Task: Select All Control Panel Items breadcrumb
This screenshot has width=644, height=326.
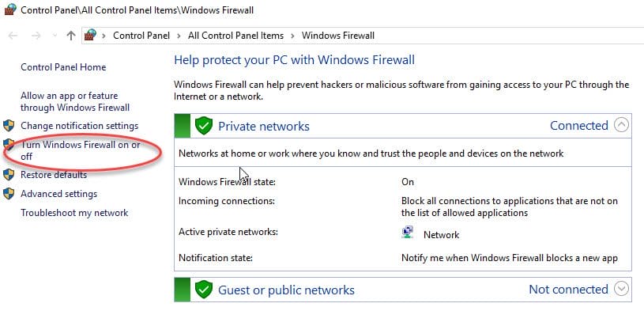Action: tap(235, 36)
